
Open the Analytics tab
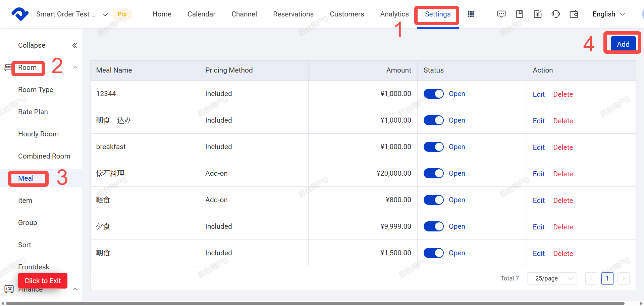click(394, 14)
